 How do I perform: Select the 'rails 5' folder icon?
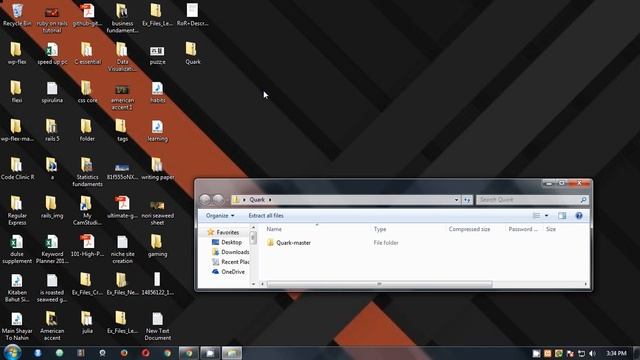[52, 131]
